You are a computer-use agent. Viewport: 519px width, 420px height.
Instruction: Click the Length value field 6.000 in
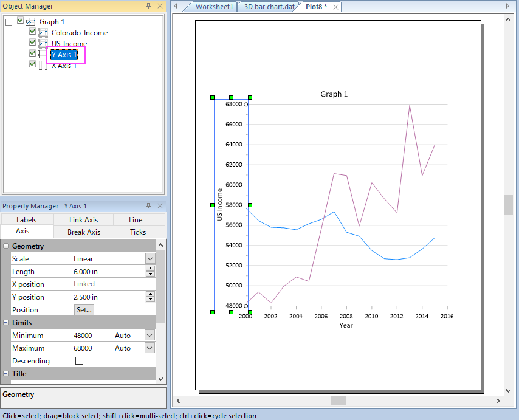pos(109,272)
